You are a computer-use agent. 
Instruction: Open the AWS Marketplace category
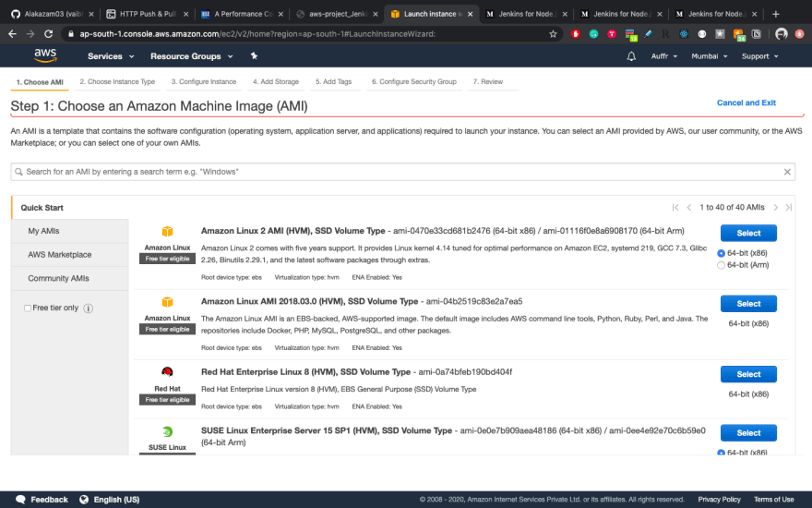[x=70, y=255]
